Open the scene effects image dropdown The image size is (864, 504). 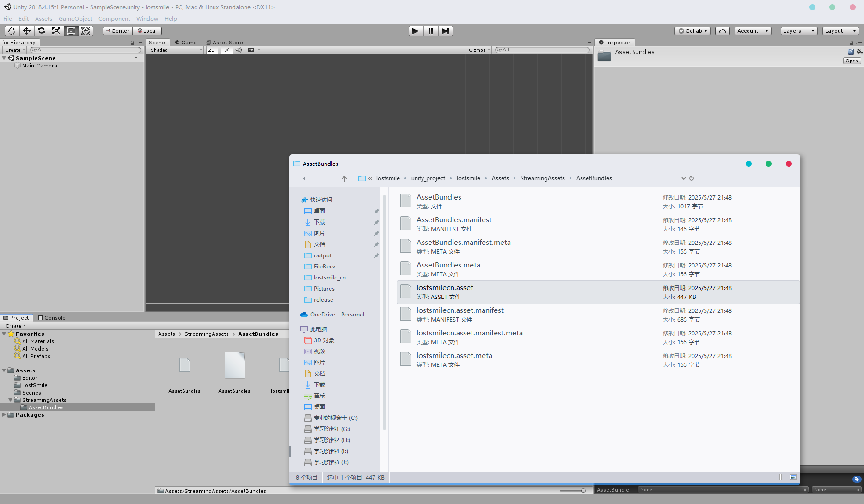[x=254, y=50]
